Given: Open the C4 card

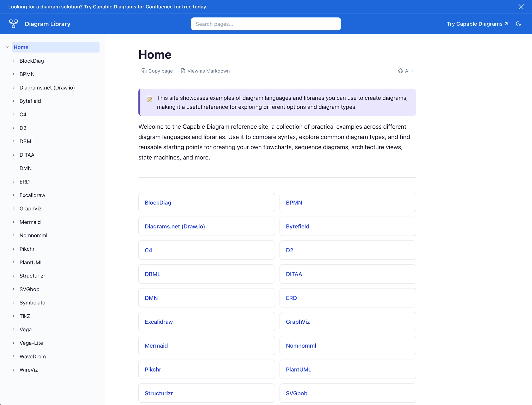Looking at the screenshot, I should (x=207, y=250).
